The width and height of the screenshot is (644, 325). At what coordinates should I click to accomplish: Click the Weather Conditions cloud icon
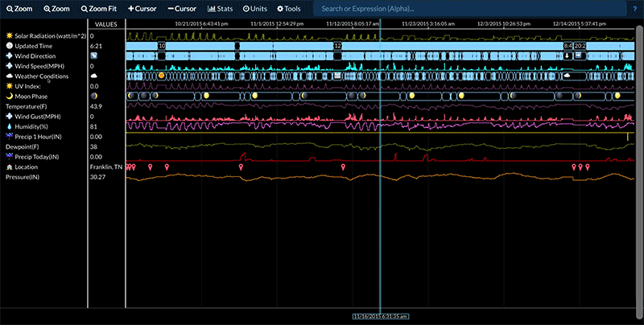coord(9,76)
